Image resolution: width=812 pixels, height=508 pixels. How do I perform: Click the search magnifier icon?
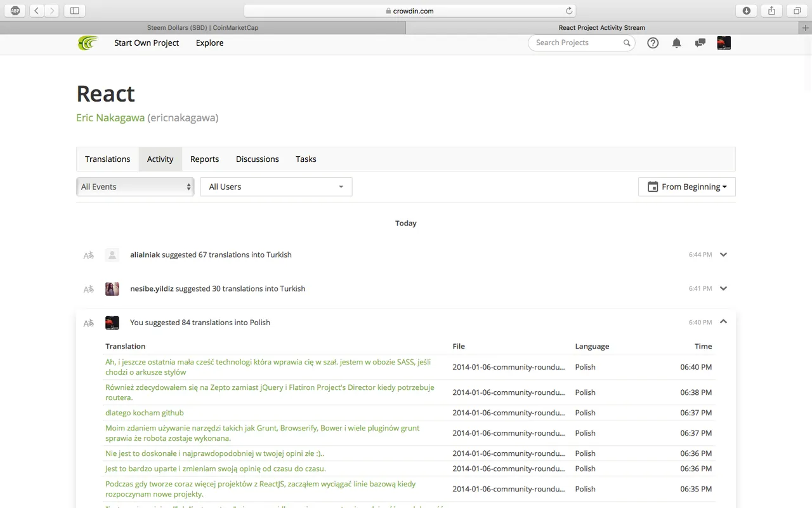coord(627,43)
